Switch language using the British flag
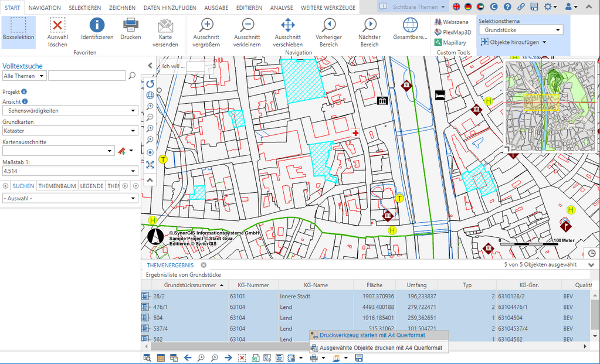Image resolution: width=600 pixels, height=364 pixels. coord(457,6)
